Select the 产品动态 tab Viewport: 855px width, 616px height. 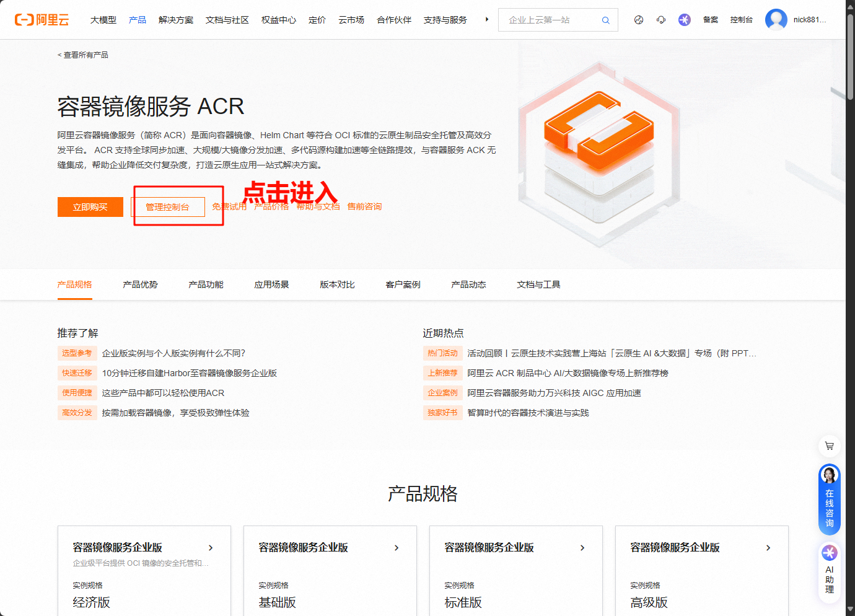[469, 284]
